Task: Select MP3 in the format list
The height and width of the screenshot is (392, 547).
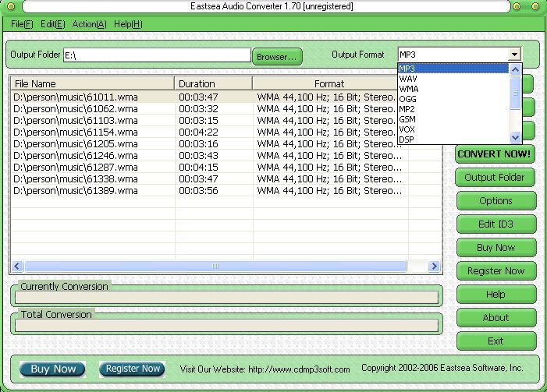Action: click(453, 69)
